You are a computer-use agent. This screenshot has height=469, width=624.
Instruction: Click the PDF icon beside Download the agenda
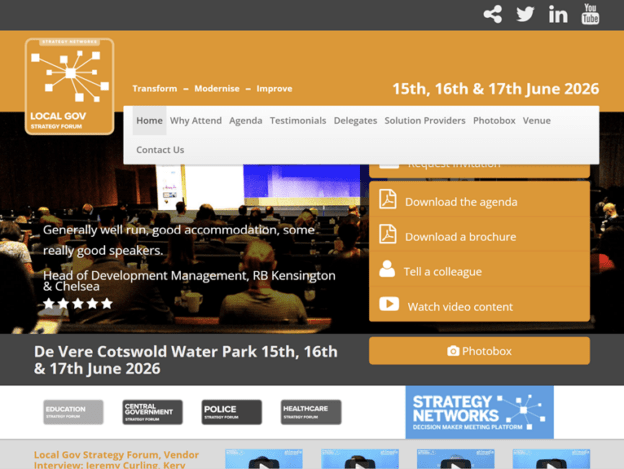tap(387, 200)
